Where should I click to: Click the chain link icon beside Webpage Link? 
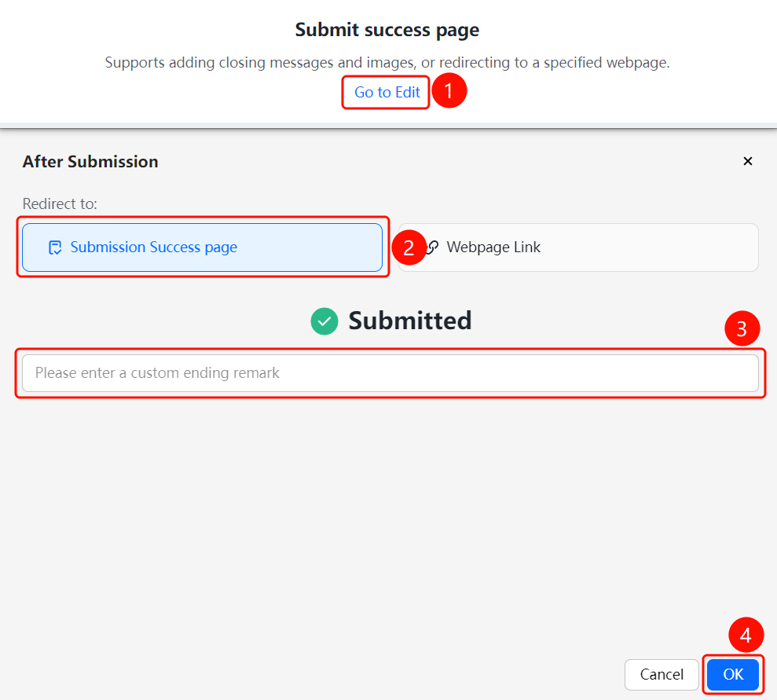click(x=433, y=247)
